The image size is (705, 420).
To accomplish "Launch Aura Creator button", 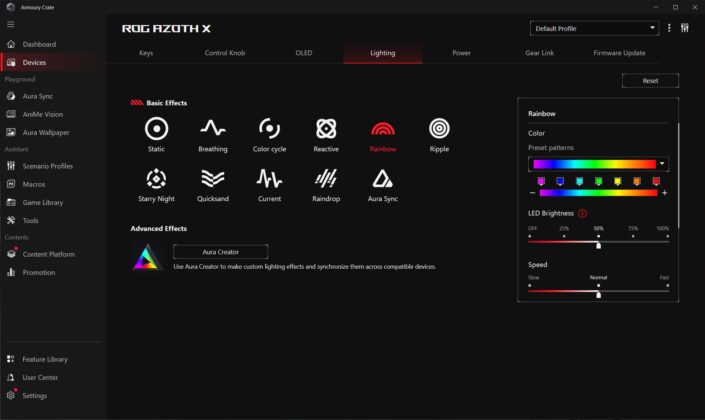I will pyautogui.click(x=220, y=252).
